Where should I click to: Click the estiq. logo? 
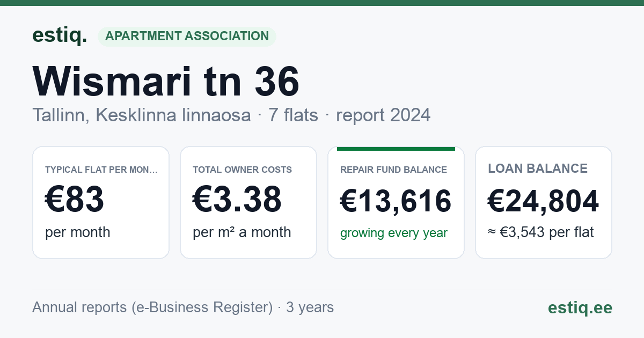tap(60, 36)
